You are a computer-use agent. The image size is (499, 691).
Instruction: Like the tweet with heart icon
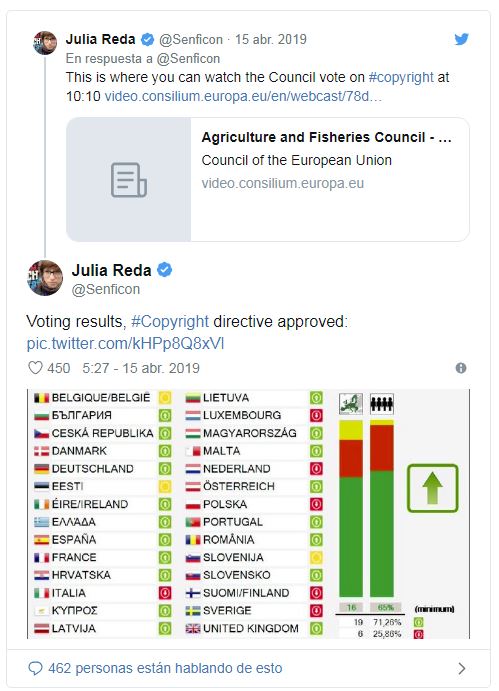[x=35, y=368]
